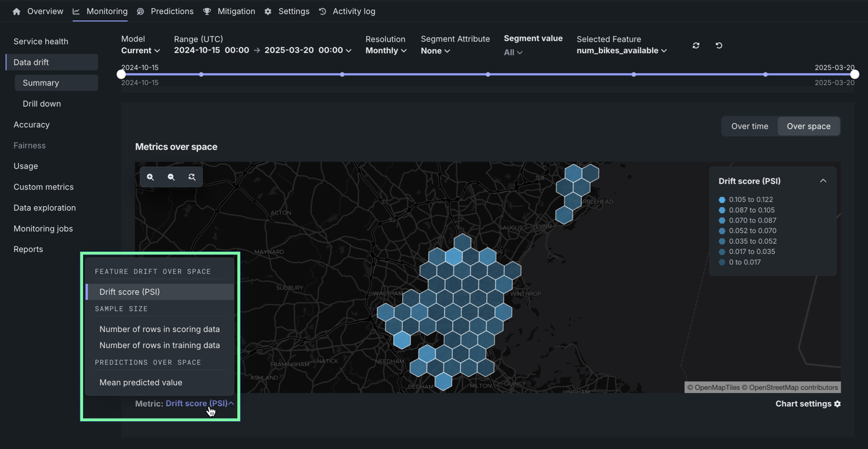The width and height of the screenshot is (868, 449).
Task: Click the right end handle of date slider
Action: [855, 74]
